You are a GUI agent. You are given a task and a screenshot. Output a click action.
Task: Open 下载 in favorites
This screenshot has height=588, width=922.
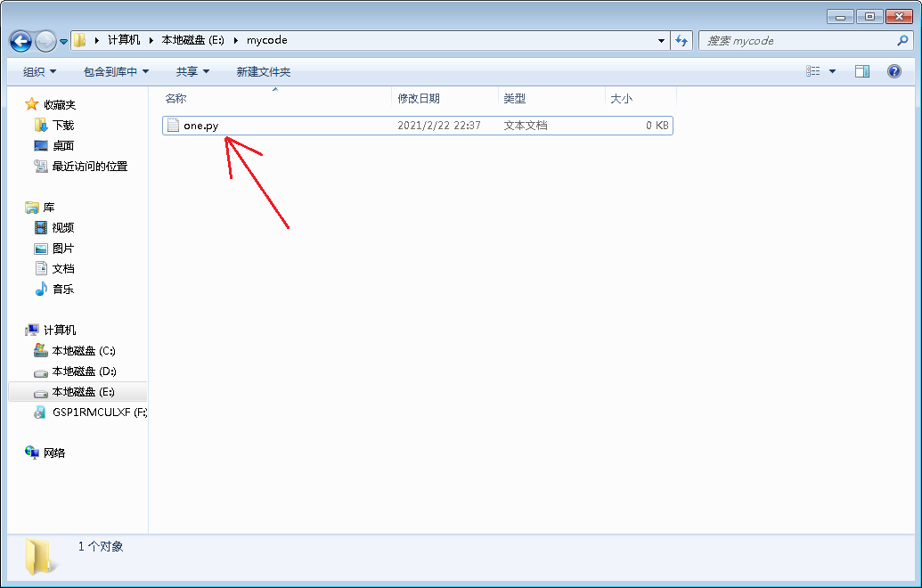pyautogui.click(x=63, y=126)
